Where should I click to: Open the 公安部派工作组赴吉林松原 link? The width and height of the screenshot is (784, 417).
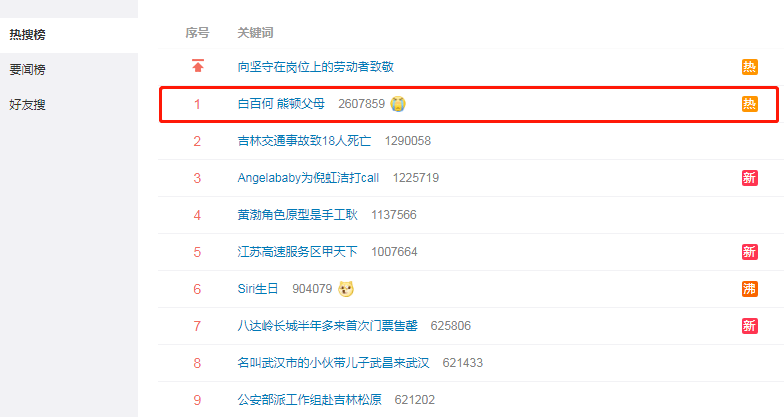310,400
